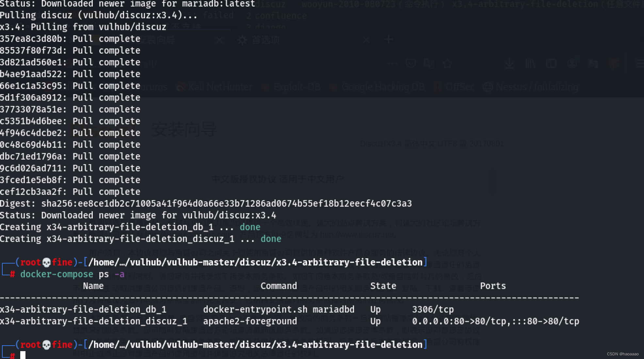
Task: Open the library bookshelf icon in toolbar
Action: coord(530,63)
